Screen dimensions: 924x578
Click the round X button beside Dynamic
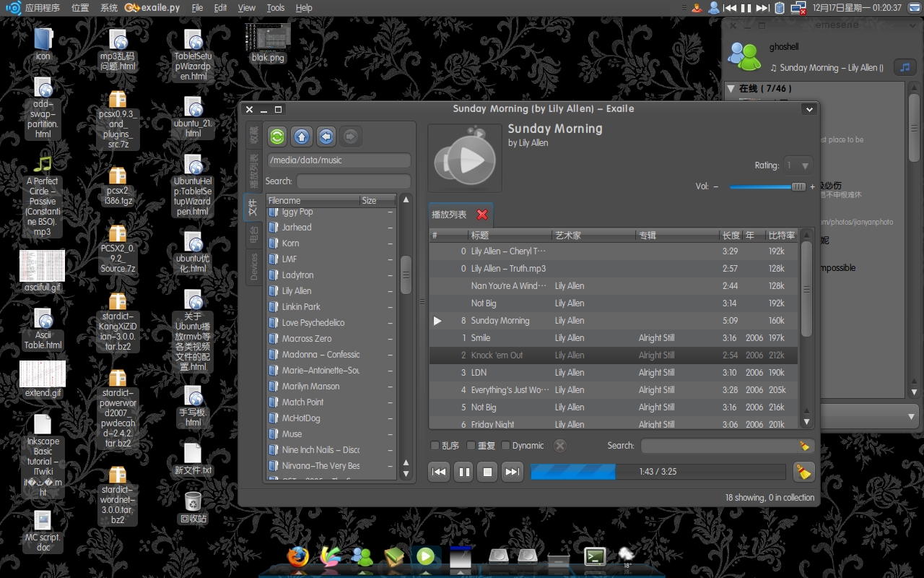point(560,446)
